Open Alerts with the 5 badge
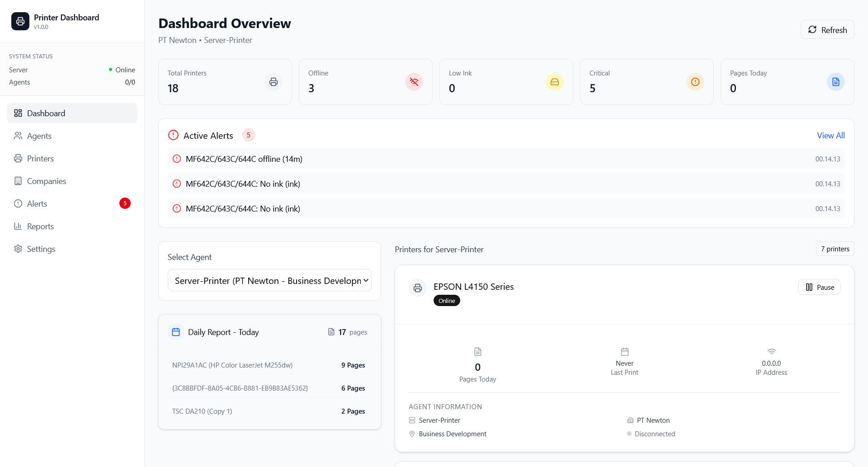This screenshot has height=467, width=868. coord(37,204)
